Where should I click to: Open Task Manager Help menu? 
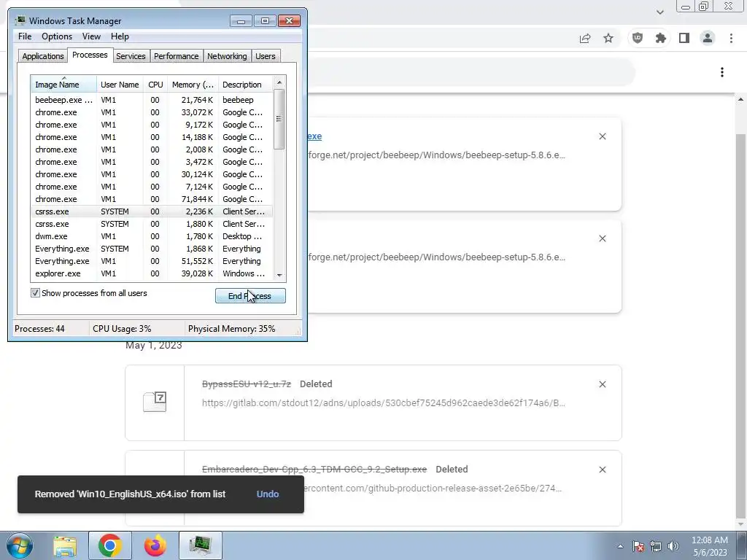tap(120, 36)
